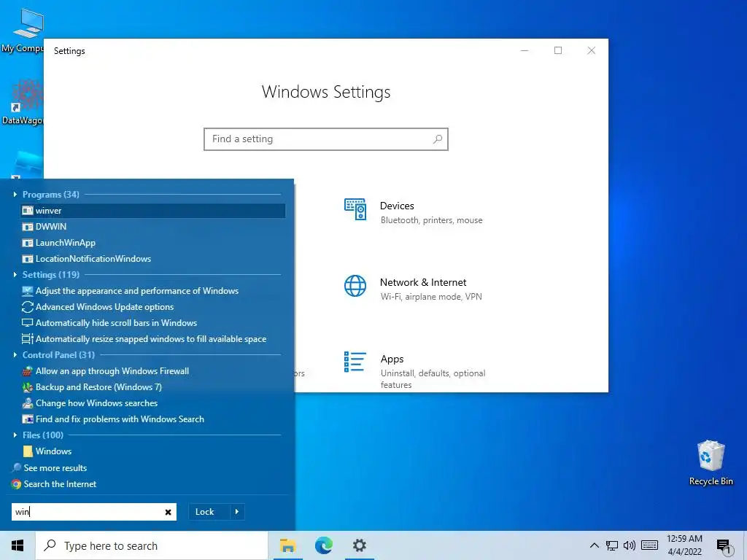Select the DataWagon desktop shortcut
Screen dimensions: 747x560
(23, 102)
